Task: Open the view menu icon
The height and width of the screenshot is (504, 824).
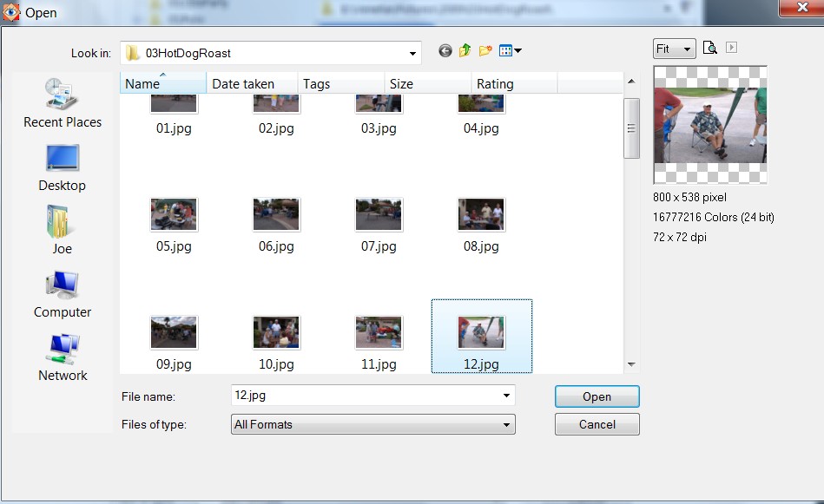Action: point(510,51)
